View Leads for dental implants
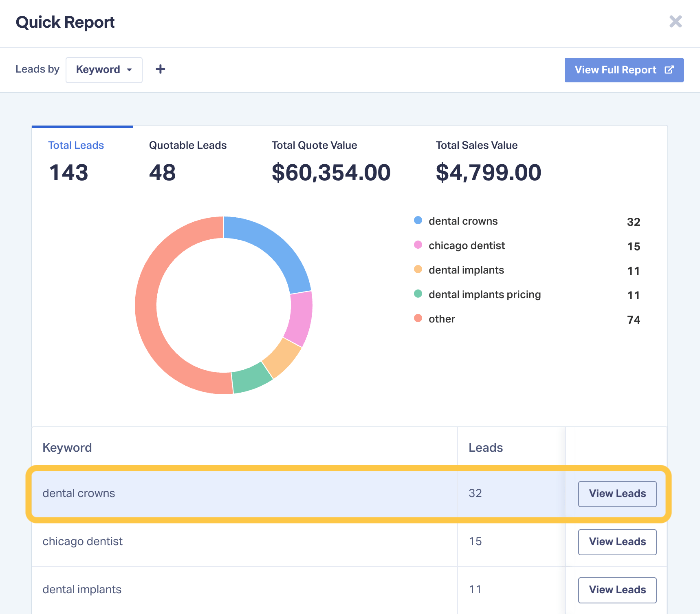The width and height of the screenshot is (700, 614). pyautogui.click(x=617, y=590)
